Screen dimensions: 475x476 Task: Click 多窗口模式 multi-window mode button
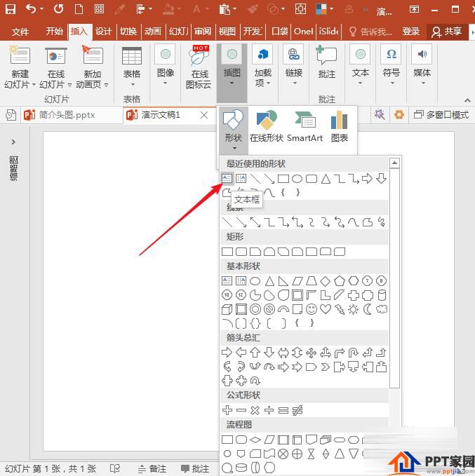click(441, 115)
